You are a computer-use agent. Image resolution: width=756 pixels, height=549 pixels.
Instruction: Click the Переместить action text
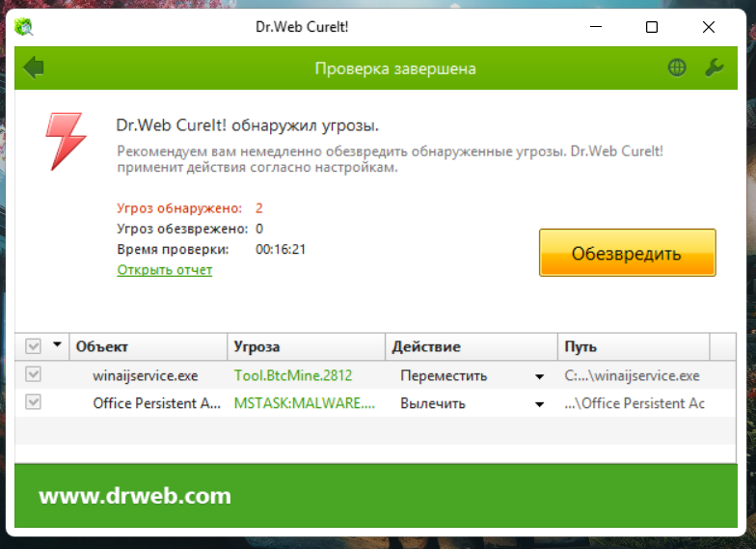(444, 376)
